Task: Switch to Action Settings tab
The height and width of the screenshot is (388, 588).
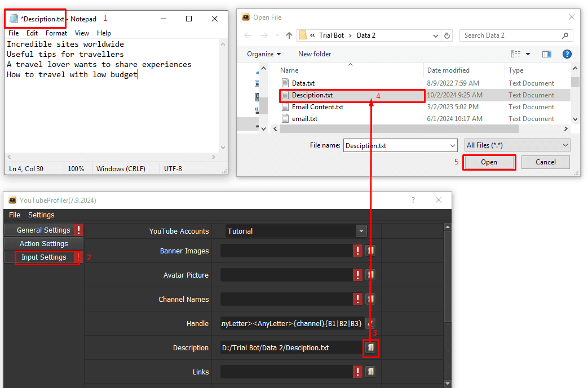Action: pyautogui.click(x=43, y=243)
